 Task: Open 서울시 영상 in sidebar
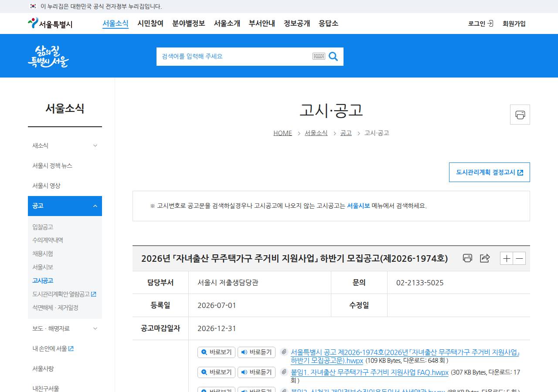point(46,186)
